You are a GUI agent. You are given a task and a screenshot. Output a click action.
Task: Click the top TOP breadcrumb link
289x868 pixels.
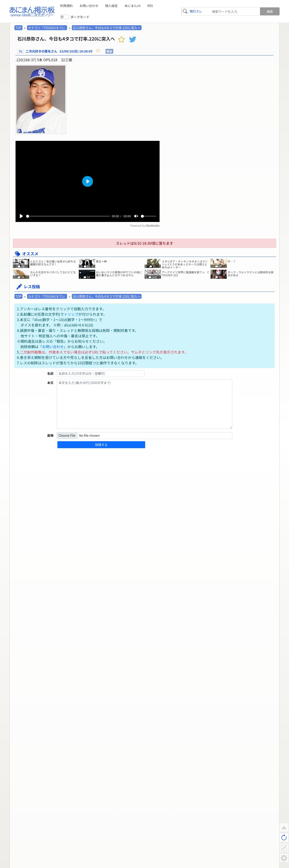(x=18, y=28)
